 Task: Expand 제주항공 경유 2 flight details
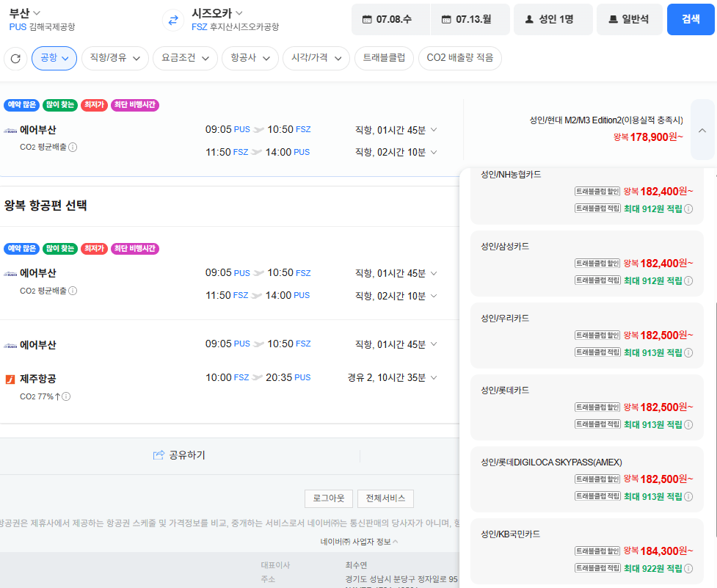tap(434, 377)
